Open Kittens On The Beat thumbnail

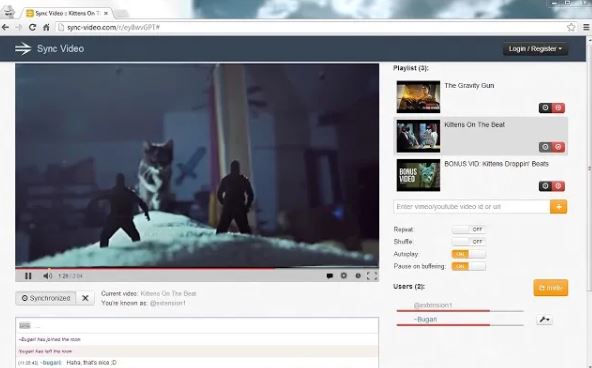[418, 136]
